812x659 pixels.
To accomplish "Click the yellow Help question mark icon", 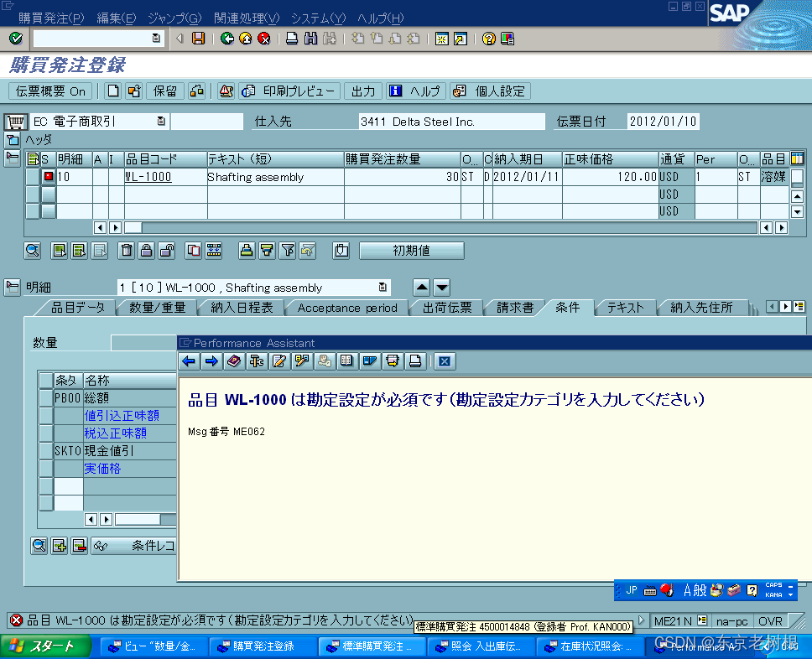I will coord(488,39).
